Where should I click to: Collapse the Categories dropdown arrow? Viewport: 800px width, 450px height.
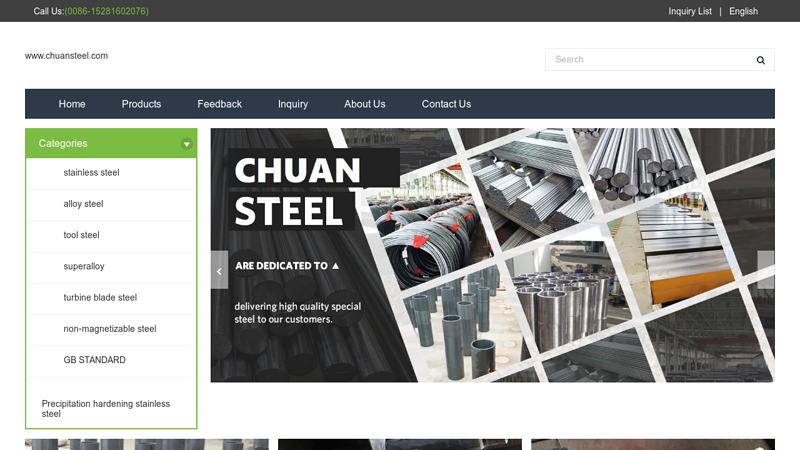tap(187, 144)
